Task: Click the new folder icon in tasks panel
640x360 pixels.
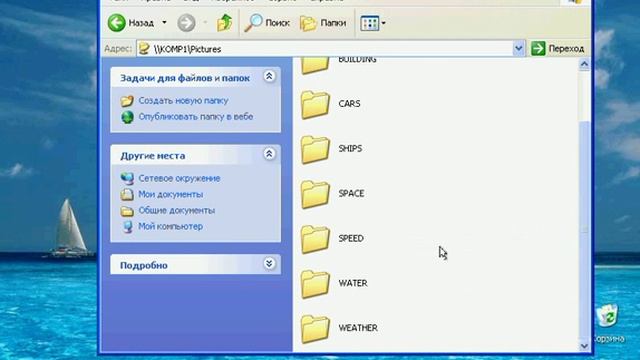Action: coord(127,101)
